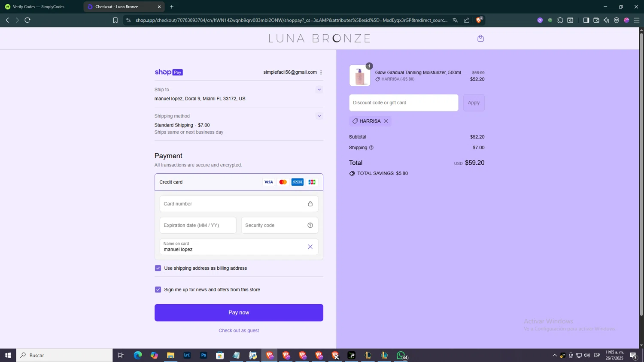
Task: Focus the Expiration date field
Action: tap(198, 225)
